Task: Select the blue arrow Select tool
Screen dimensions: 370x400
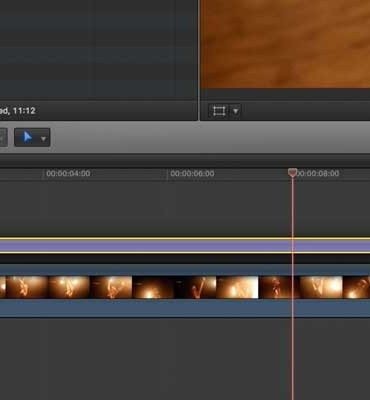Action: click(x=27, y=137)
